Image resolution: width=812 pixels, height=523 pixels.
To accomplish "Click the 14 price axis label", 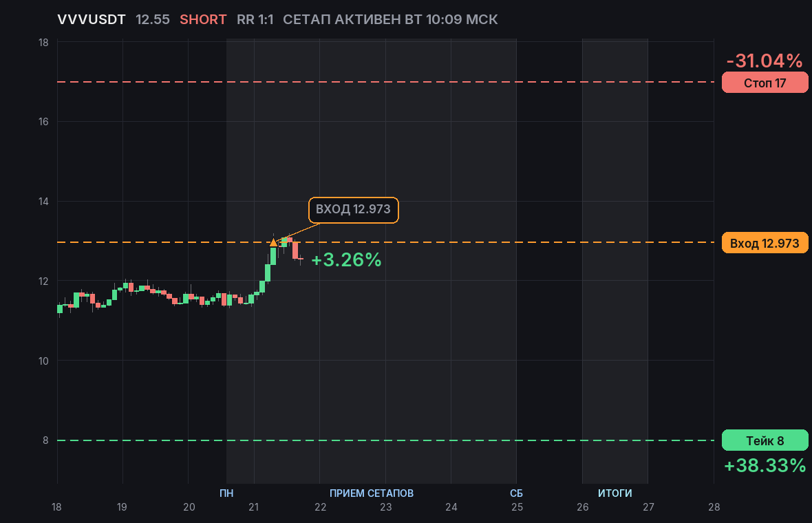I will point(43,202).
